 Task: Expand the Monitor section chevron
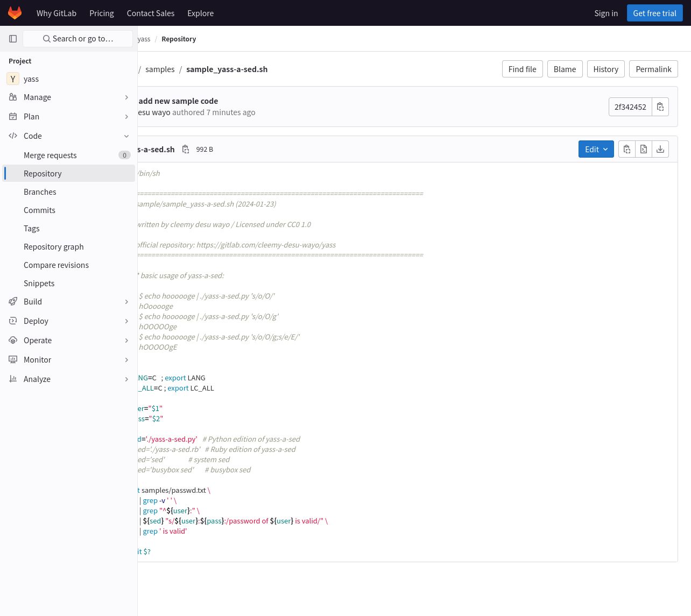point(126,360)
